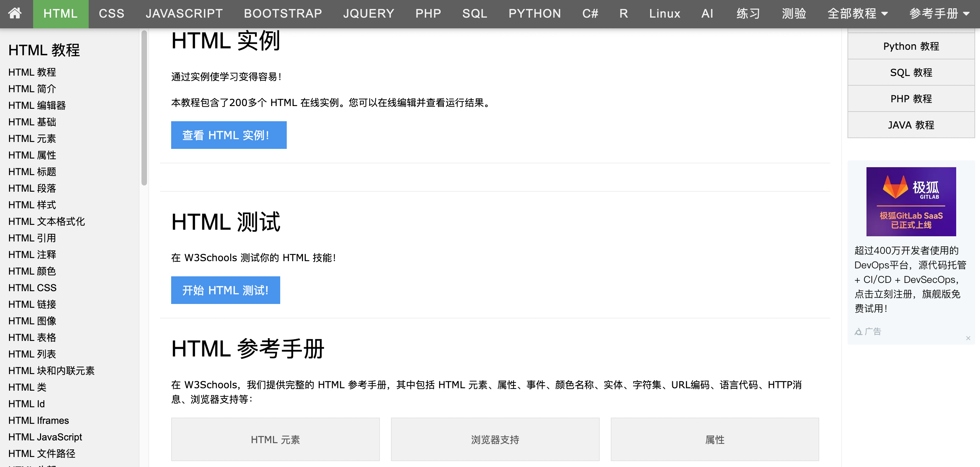
Task: Open HTML Iframes in the sidebar
Action: point(38,420)
